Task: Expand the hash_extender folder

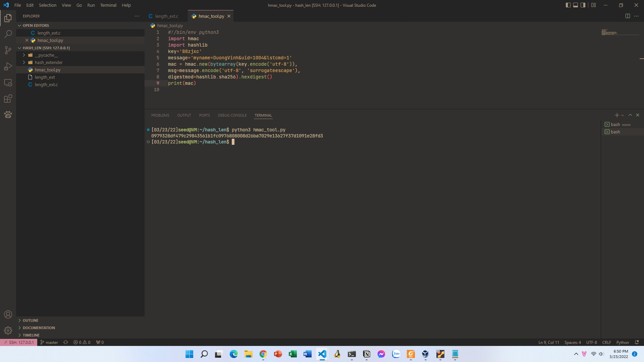Action: (49, 62)
